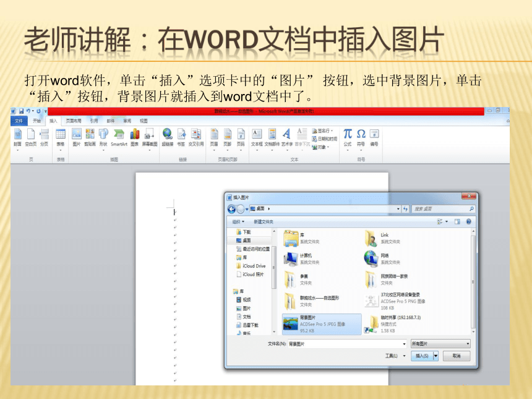
Task: Expand the 插入(S) button split arrow
Action: [435, 356]
